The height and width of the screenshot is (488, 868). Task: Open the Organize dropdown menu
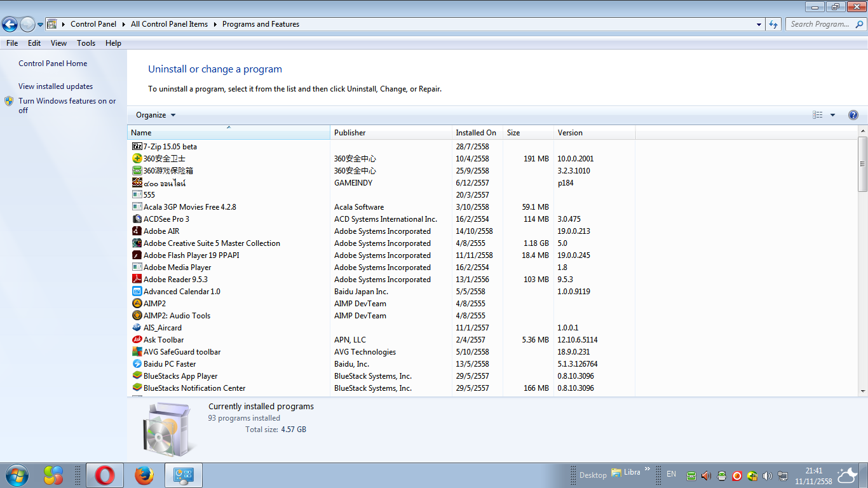(x=156, y=115)
